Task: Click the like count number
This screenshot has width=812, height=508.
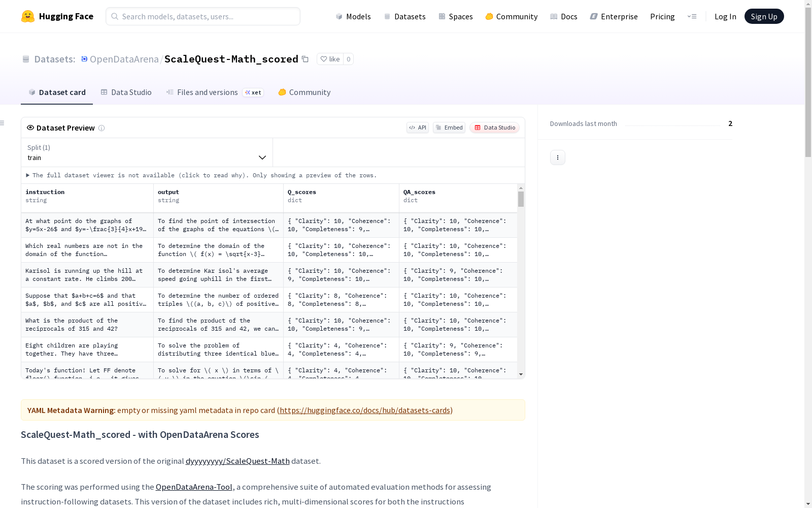Action: pyautogui.click(x=348, y=59)
